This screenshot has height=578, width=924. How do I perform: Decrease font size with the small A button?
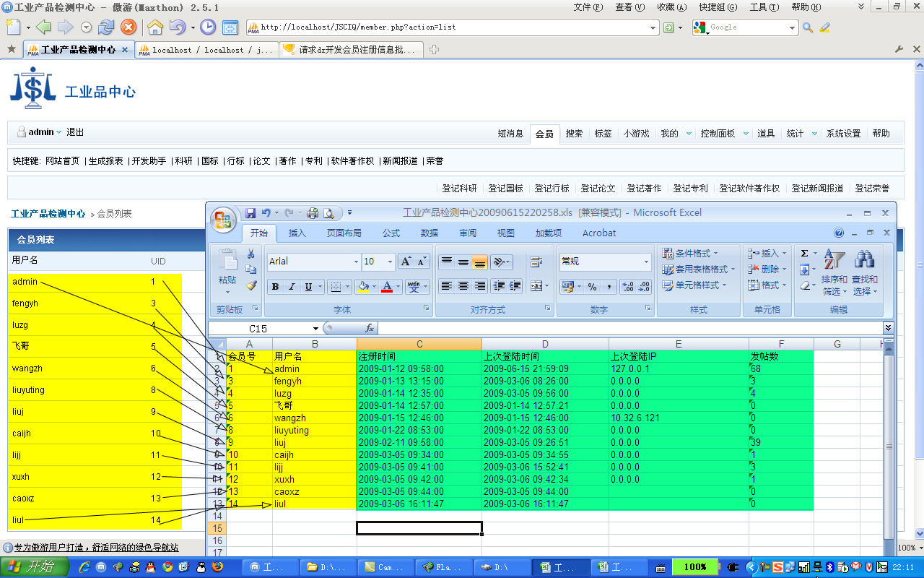(422, 262)
